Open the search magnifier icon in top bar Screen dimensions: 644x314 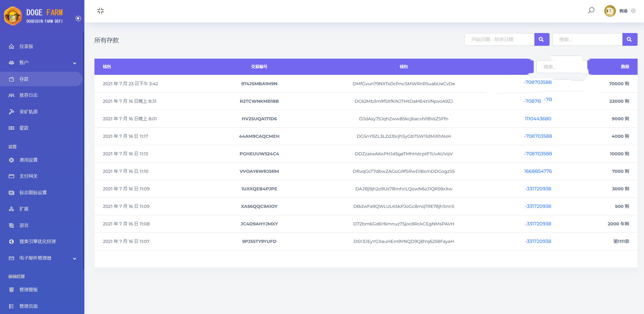pyautogui.click(x=591, y=10)
